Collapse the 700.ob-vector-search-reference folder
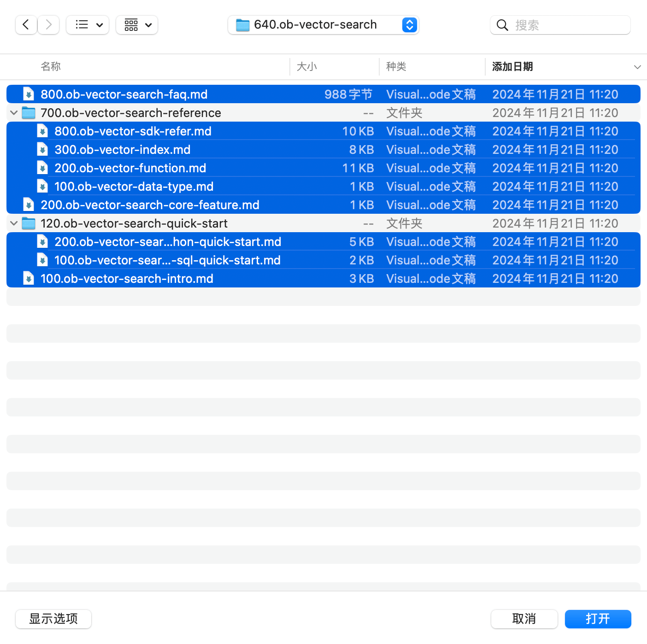647x644 pixels. pyautogui.click(x=14, y=113)
